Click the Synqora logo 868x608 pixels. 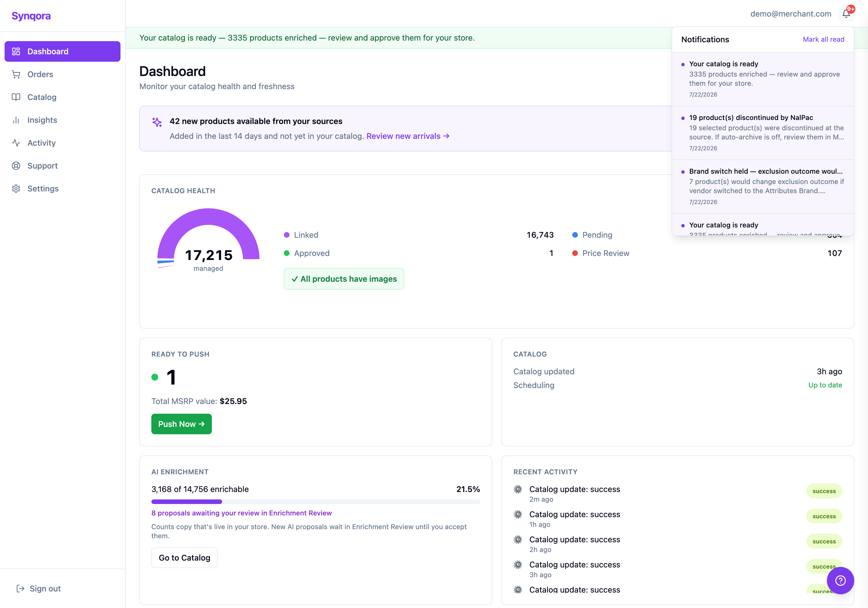pyautogui.click(x=31, y=16)
